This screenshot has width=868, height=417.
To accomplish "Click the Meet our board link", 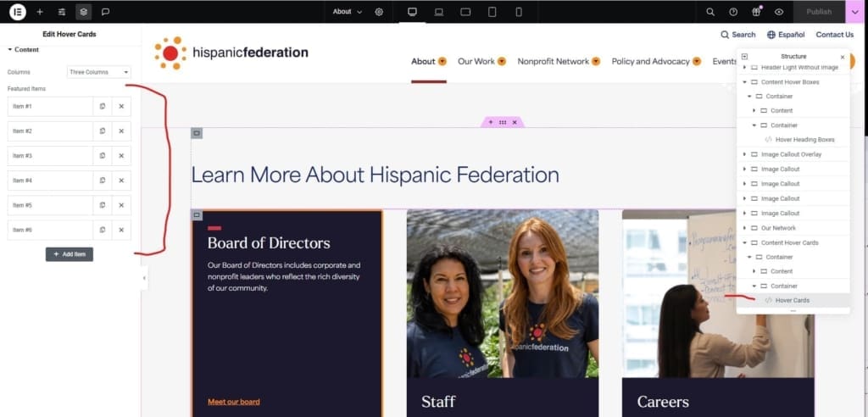I will pyautogui.click(x=234, y=402).
